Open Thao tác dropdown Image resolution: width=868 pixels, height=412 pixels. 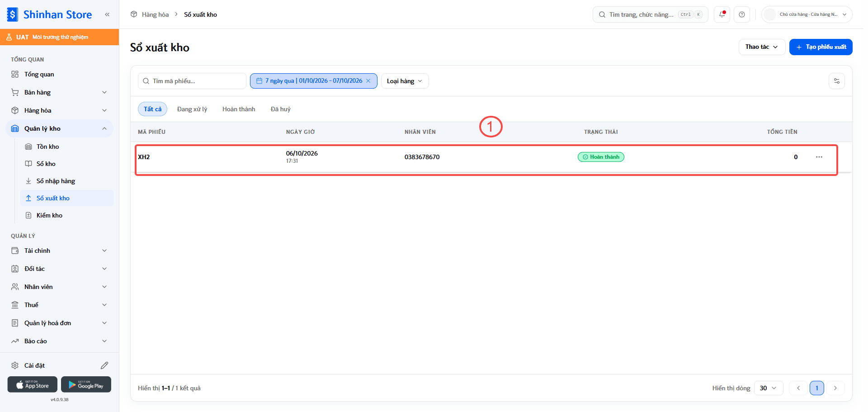point(762,47)
